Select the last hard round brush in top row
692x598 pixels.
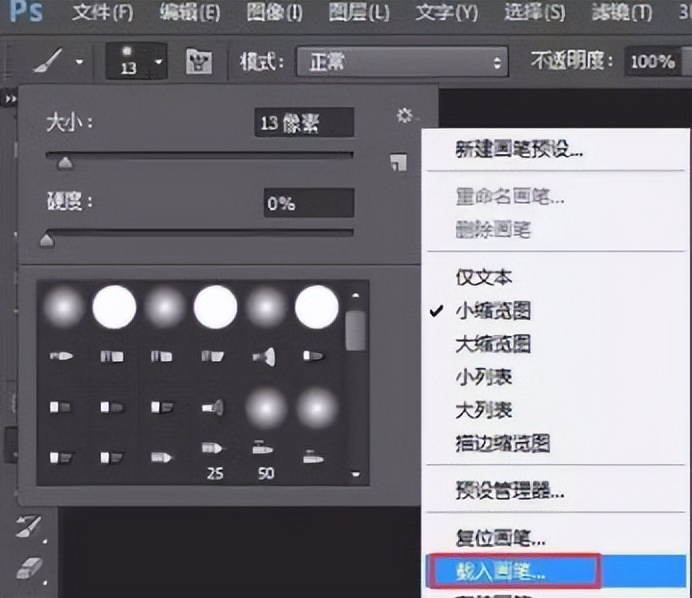[317, 307]
